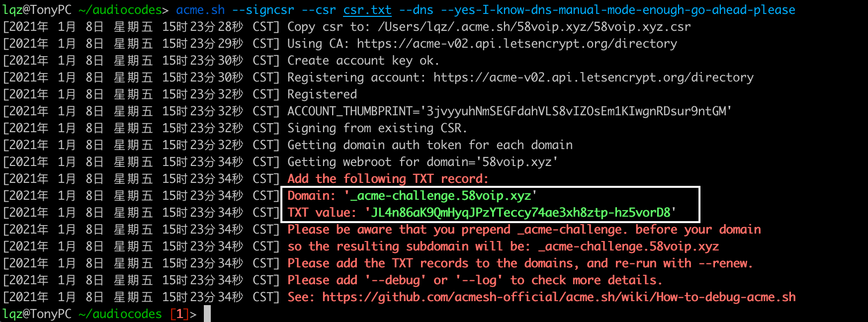This screenshot has width=868, height=322.
Task: Click the _acme-challenge.58voip.xyz domain value in box
Action: click(x=440, y=196)
